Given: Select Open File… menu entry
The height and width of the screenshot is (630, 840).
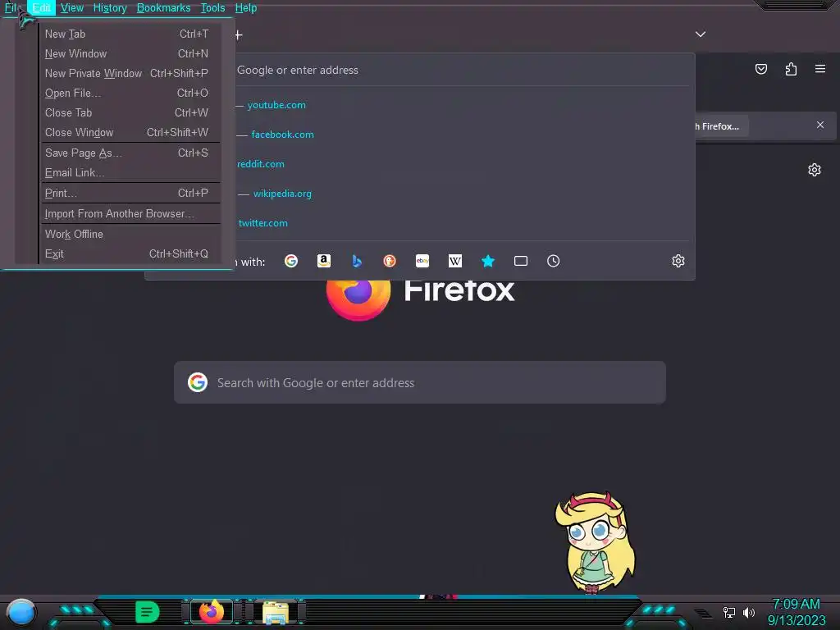Looking at the screenshot, I should pyautogui.click(x=130, y=94).
